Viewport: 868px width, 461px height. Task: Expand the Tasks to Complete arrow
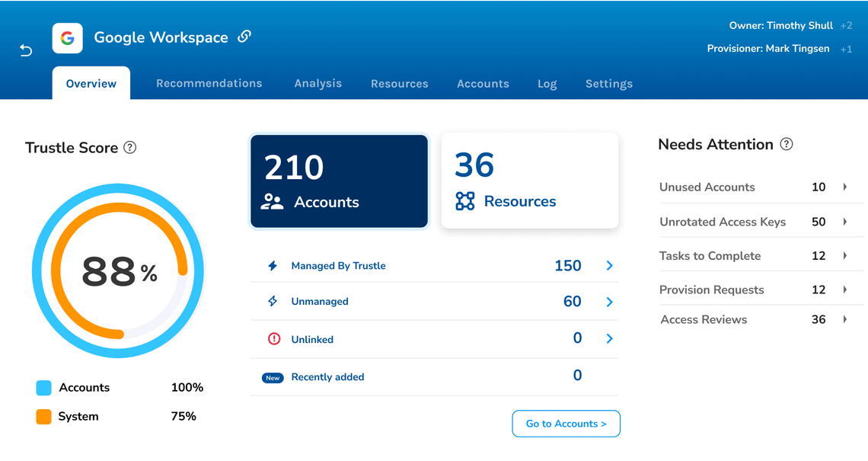tap(845, 255)
